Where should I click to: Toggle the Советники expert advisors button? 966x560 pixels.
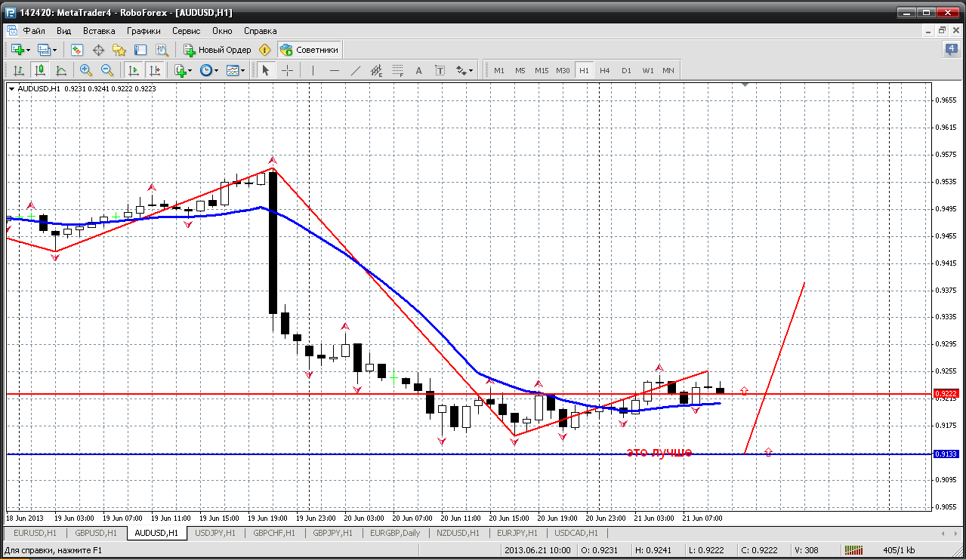pos(310,50)
